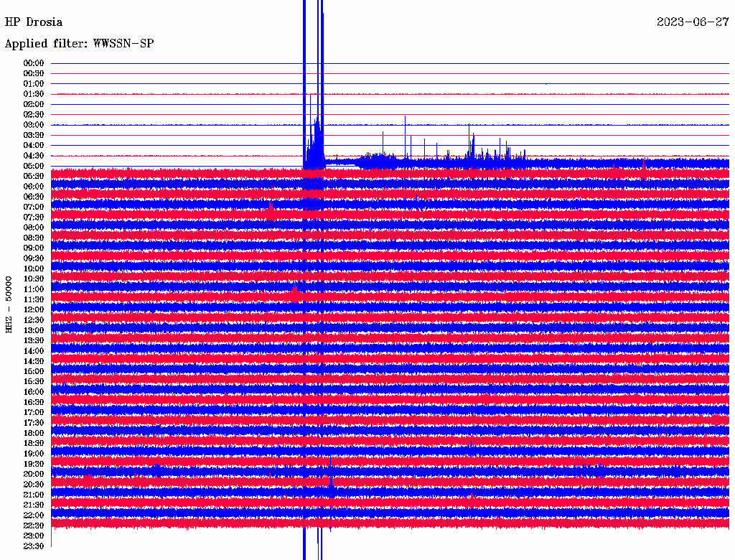Click the date label 2023-06-27

[x=693, y=22]
